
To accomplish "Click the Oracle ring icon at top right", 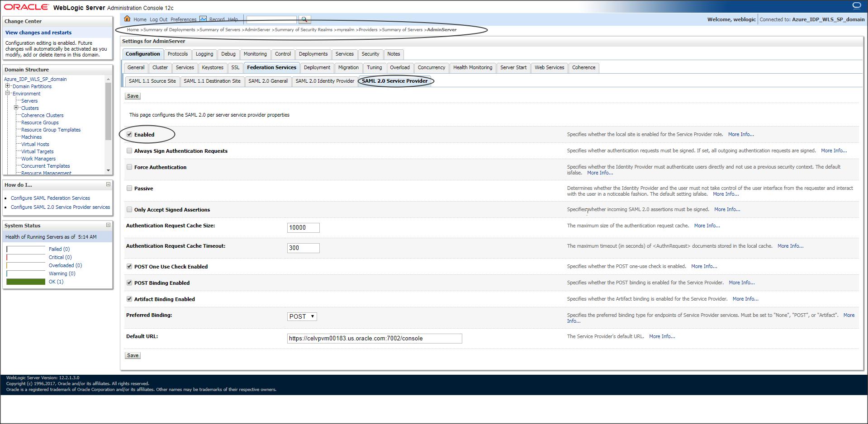I will [x=857, y=6].
